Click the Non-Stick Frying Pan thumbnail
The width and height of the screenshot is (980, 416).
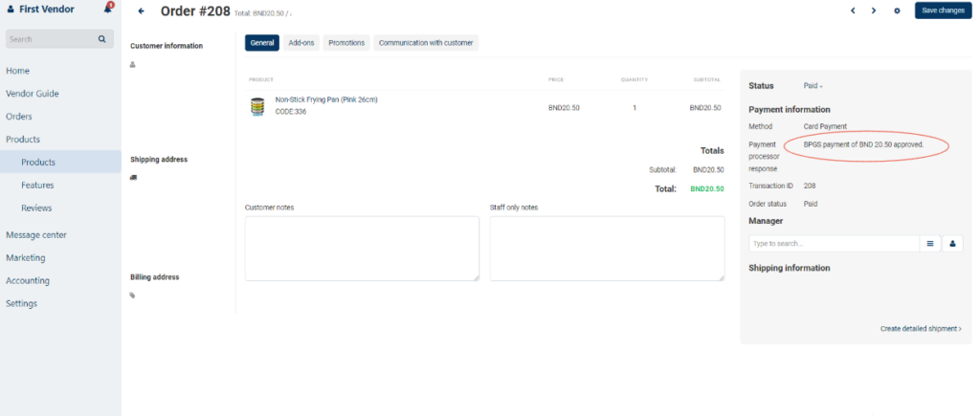257,107
